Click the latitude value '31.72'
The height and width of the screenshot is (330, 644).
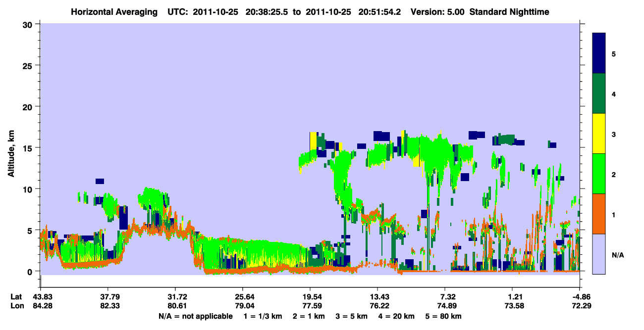pyautogui.click(x=176, y=297)
